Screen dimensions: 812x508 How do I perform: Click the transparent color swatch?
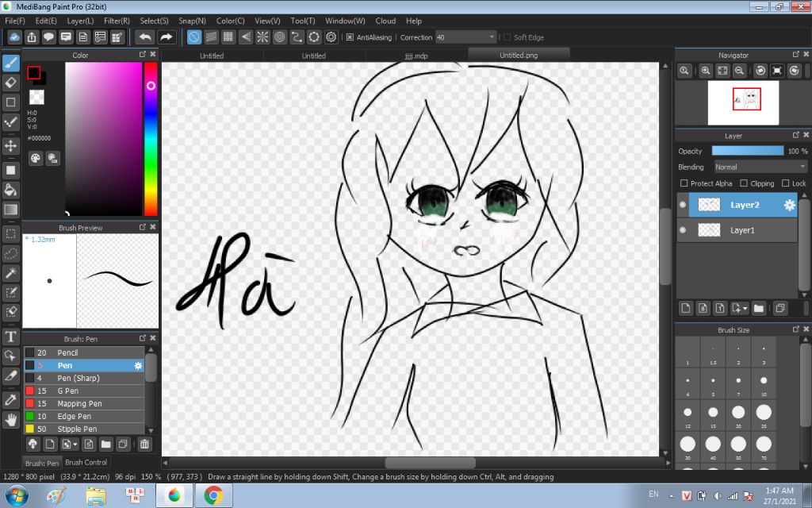pos(36,97)
